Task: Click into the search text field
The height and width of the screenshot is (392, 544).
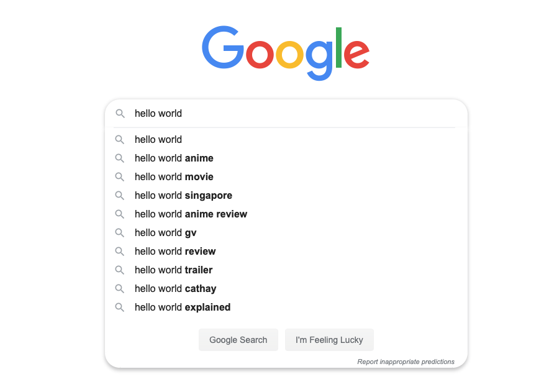Action: click(x=298, y=114)
